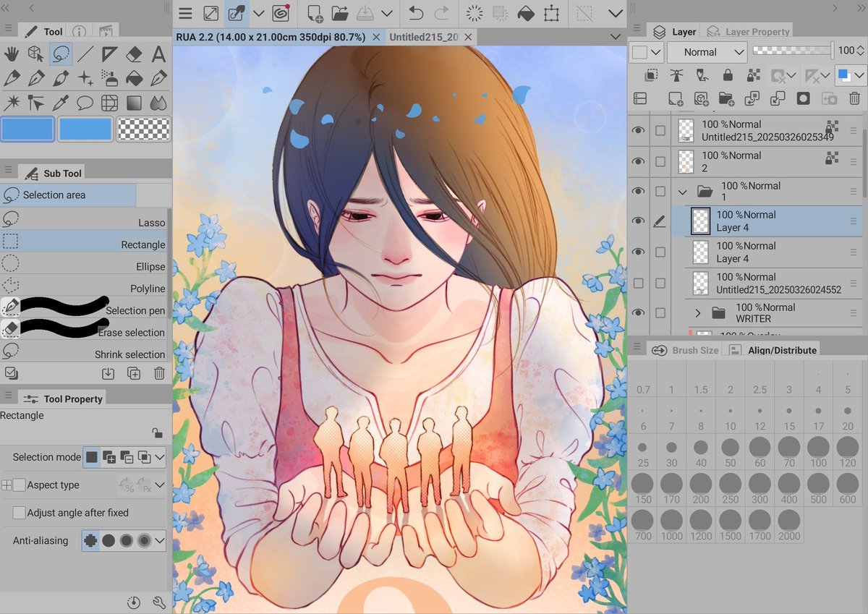The height and width of the screenshot is (614, 868).
Task: Select the Operation 3D object tool
Action: pos(35,54)
